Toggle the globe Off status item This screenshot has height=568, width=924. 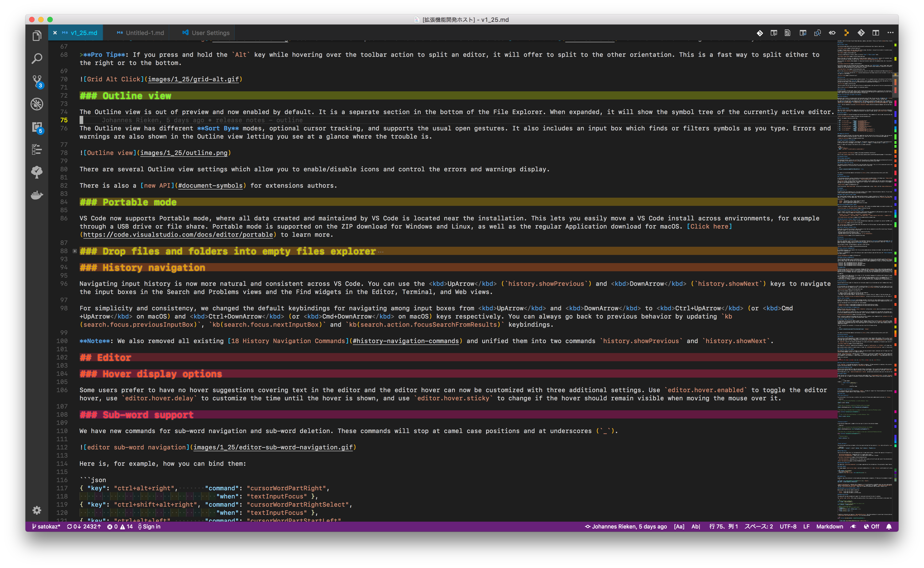[x=871, y=527]
